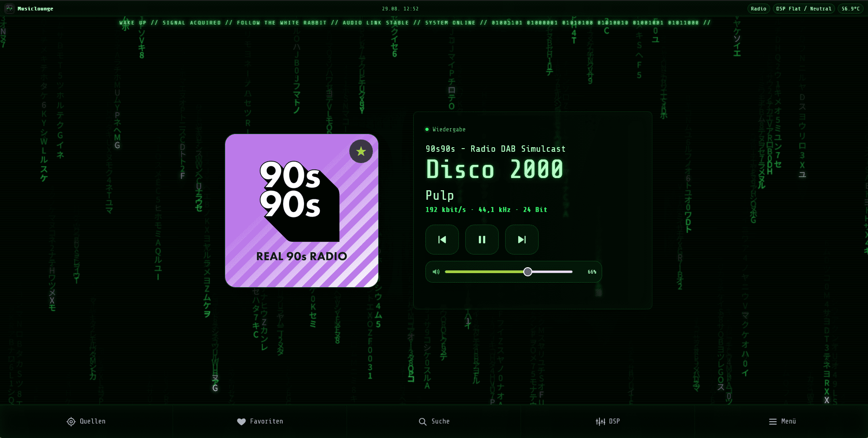Click the artist name Pulp
This screenshot has width=868, height=438.
coord(439,195)
